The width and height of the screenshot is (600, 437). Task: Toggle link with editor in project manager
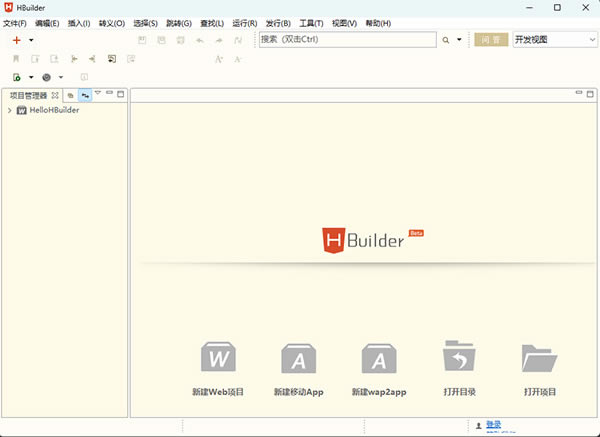coord(85,95)
